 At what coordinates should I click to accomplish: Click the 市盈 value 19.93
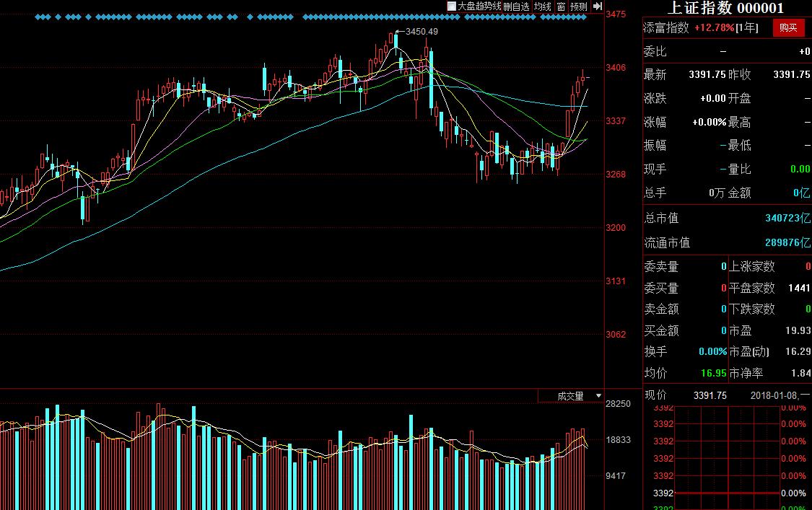tap(798, 330)
